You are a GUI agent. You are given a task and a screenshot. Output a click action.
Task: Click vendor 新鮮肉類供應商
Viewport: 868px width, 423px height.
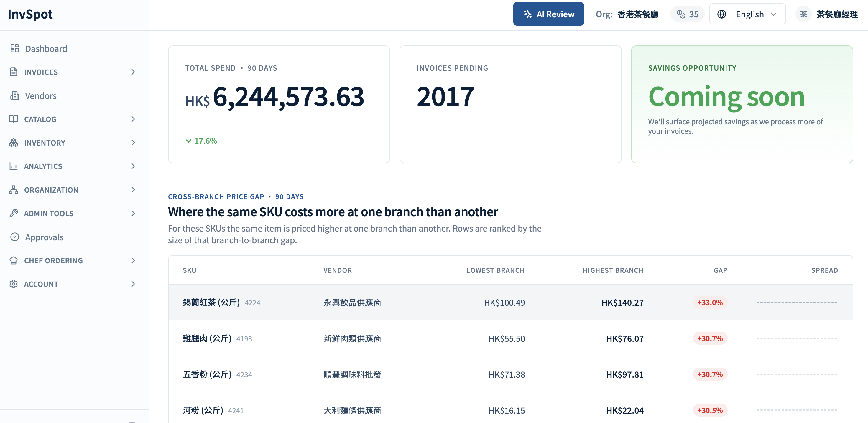click(x=352, y=338)
